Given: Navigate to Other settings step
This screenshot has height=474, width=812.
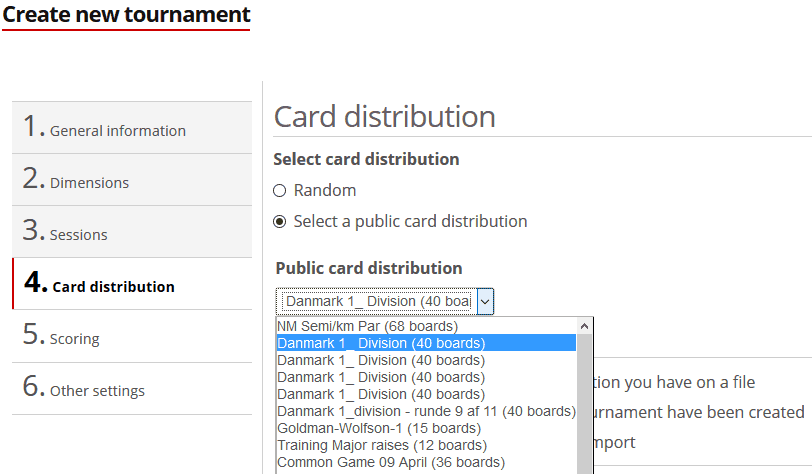Looking at the screenshot, I should (x=97, y=390).
